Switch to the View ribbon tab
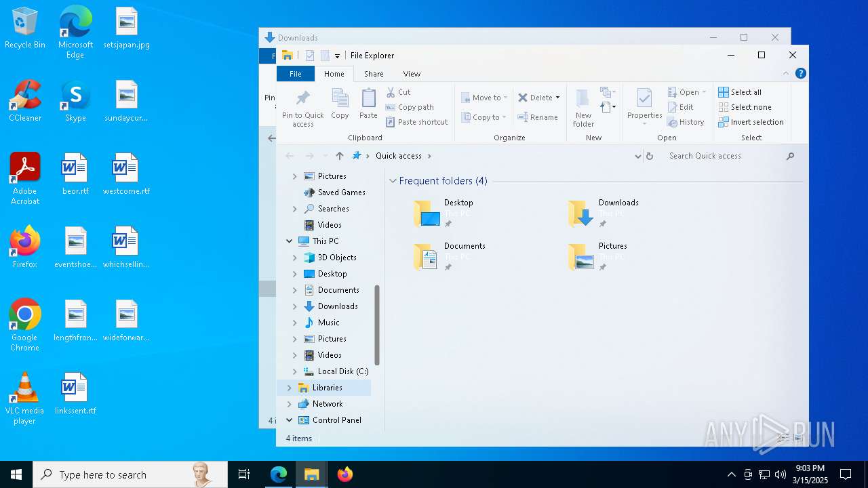The width and height of the screenshot is (868, 488). [412, 74]
